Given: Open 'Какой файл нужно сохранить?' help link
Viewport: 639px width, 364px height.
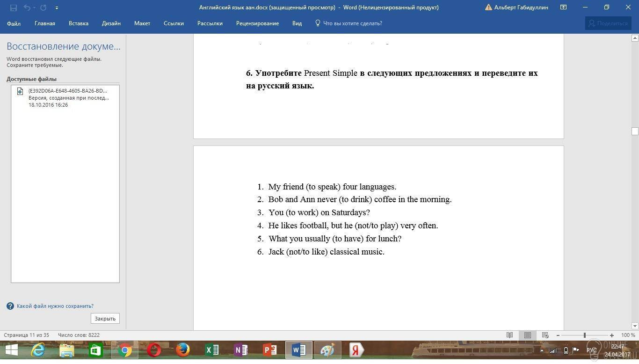Looking at the screenshot, I should pos(55,306).
